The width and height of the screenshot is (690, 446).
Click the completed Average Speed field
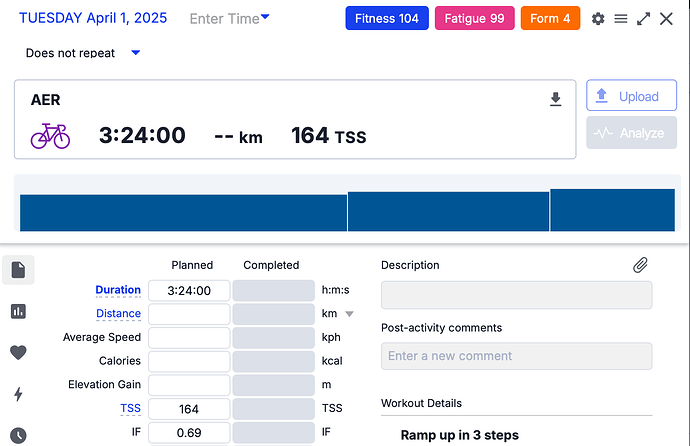tap(274, 338)
